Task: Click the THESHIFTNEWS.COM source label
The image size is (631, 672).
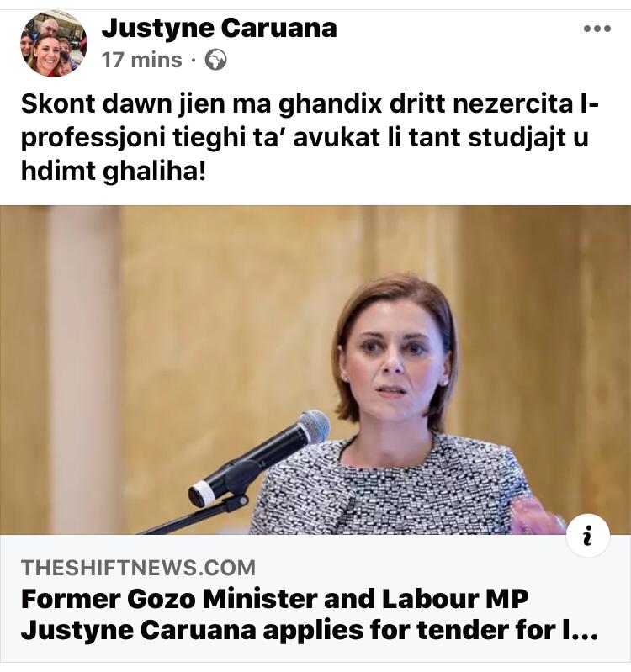Action: [139, 568]
